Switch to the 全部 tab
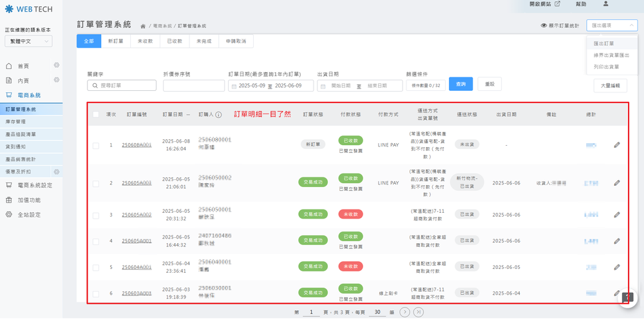644x336 pixels. [89, 41]
